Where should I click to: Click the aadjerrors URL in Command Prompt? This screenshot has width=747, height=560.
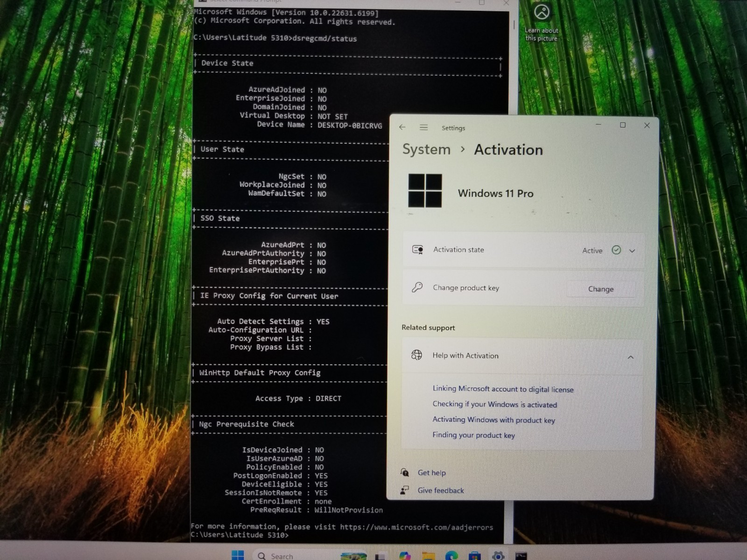[416, 527]
